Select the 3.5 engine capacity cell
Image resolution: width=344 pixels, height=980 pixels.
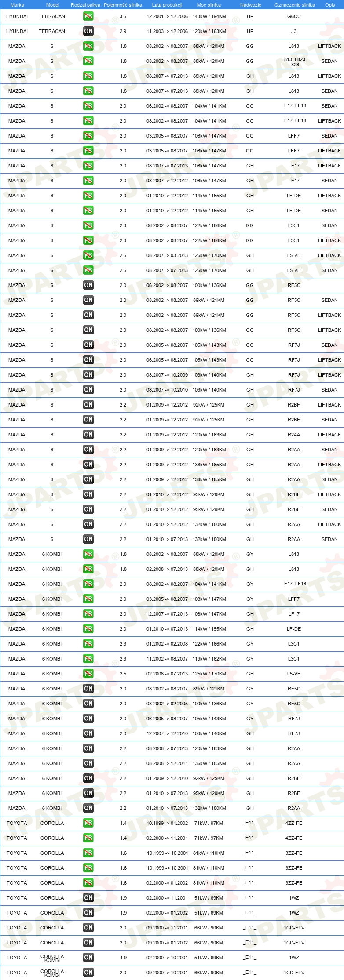[123, 16]
